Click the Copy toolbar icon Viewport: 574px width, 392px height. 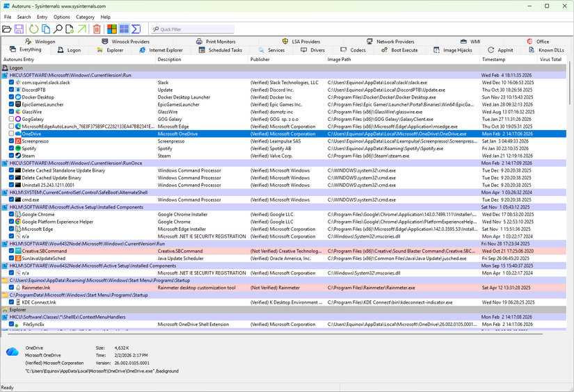(46, 29)
